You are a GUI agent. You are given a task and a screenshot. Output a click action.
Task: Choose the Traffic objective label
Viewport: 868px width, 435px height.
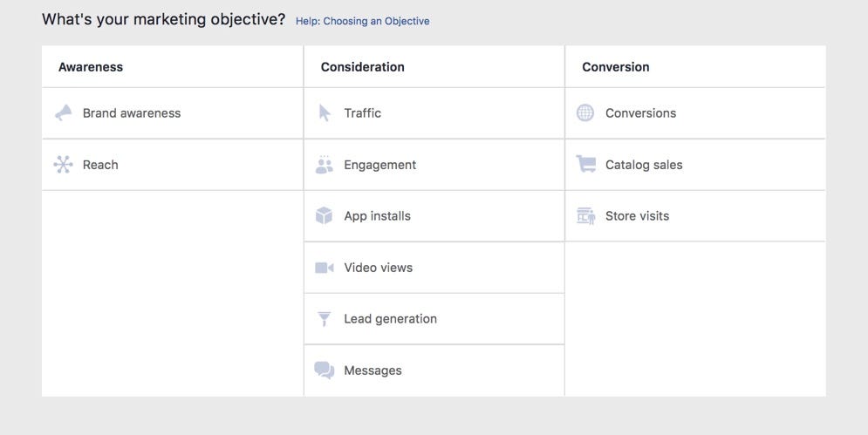[362, 113]
